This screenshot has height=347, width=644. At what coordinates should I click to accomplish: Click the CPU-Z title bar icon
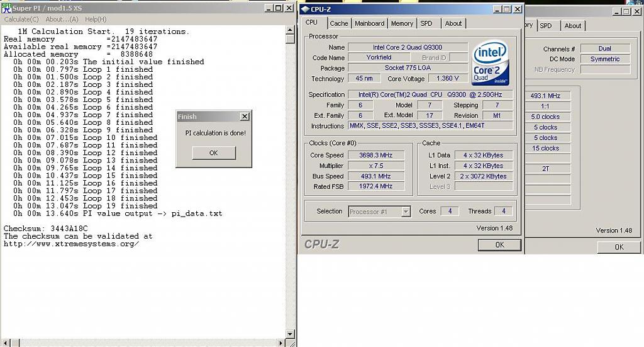[x=305, y=9]
